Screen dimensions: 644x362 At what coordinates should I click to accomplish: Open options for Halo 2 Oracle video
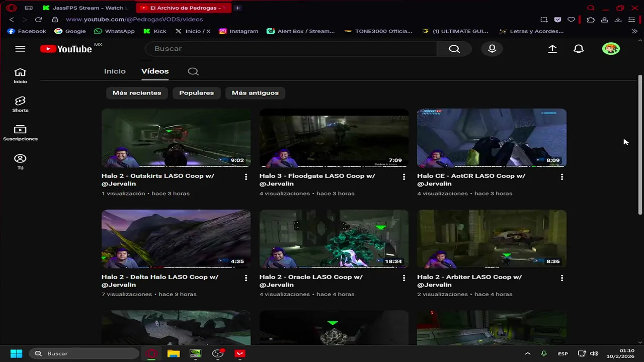tap(404, 278)
